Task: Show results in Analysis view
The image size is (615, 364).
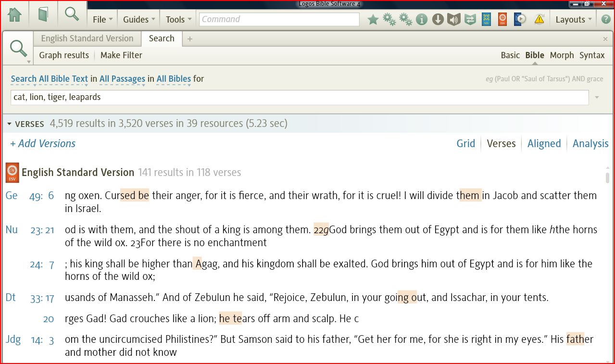Action: [x=590, y=143]
